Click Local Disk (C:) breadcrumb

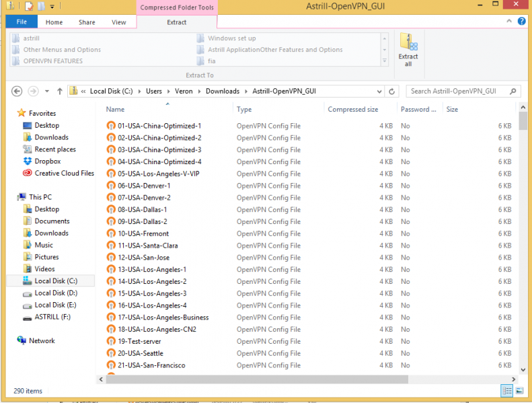point(111,91)
